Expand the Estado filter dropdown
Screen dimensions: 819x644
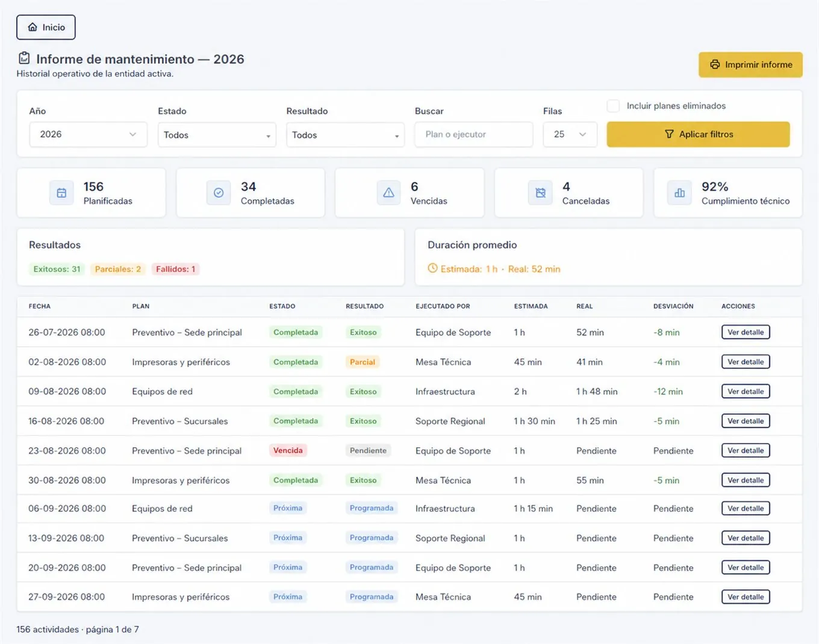pos(217,135)
